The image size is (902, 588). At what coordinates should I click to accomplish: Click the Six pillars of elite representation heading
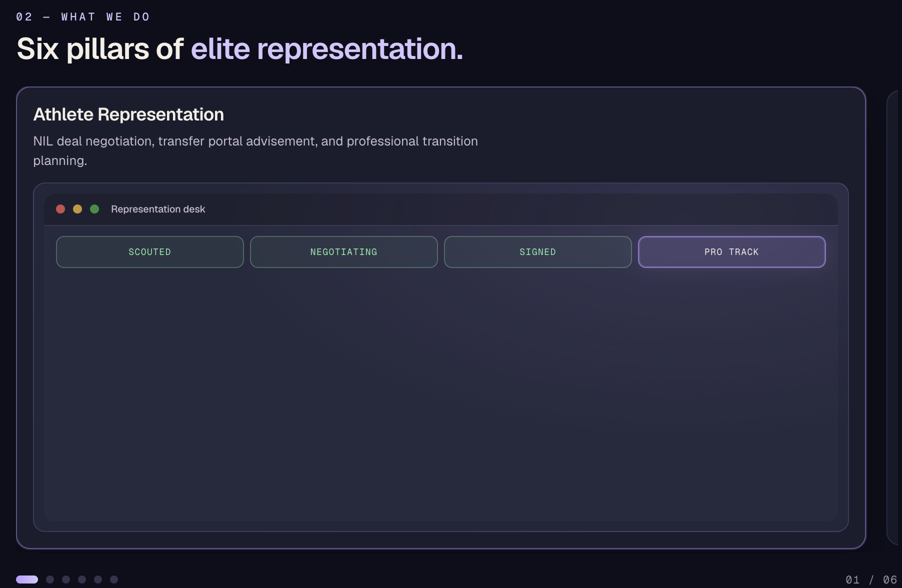pos(240,49)
